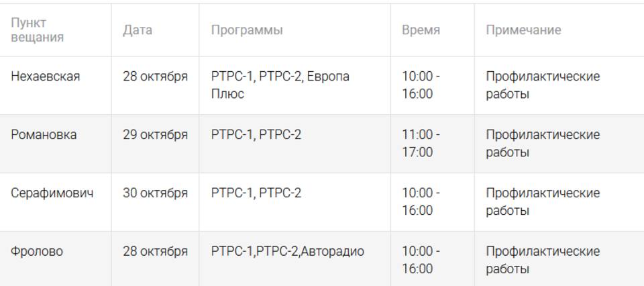Click the "Профилактические работы" note in the Нехаевская row
The width and height of the screenshot is (644, 286).
(x=542, y=85)
